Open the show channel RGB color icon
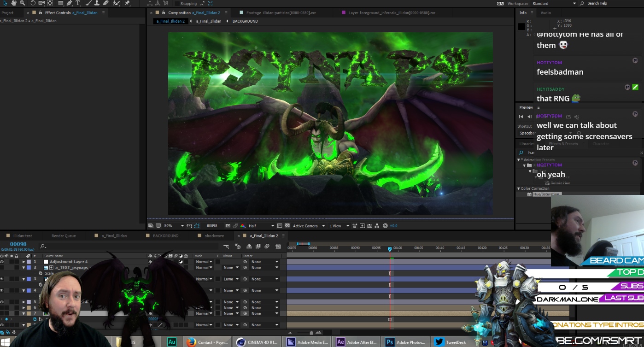Image resolution: width=644 pixels, height=347 pixels. tap(243, 226)
